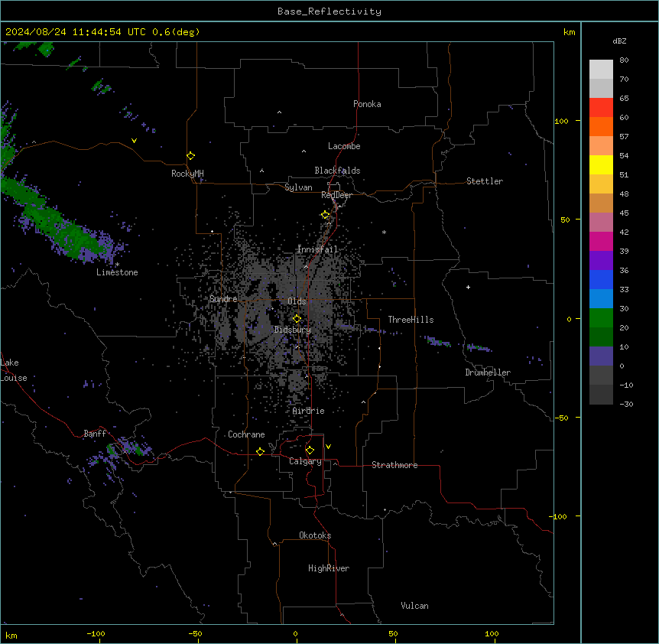Click the Vulcan city label

pyautogui.click(x=414, y=606)
